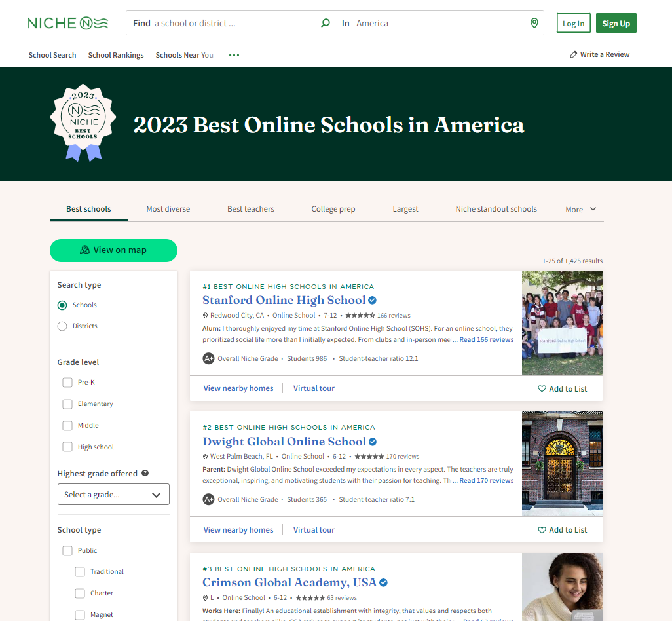Image resolution: width=672 pixels, height=621 pixels.
Task: Click verified badge beside Dwight Global Online School
Action: click(373, 442)
